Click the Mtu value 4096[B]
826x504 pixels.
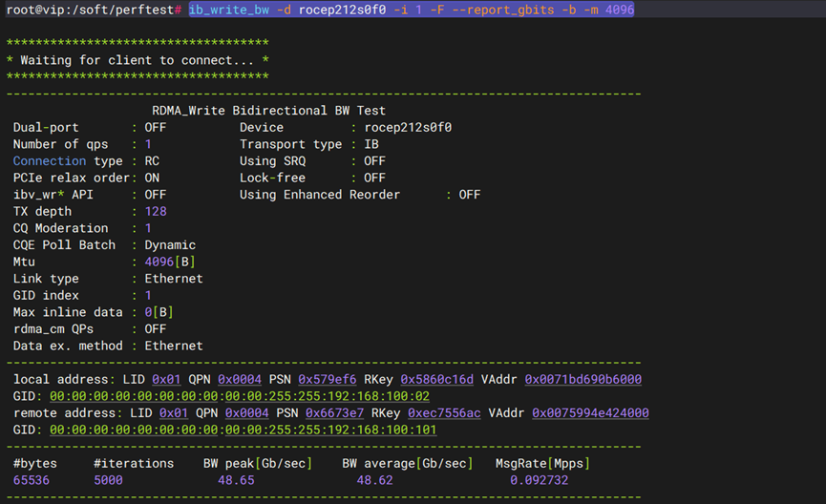tap(171, 262)
